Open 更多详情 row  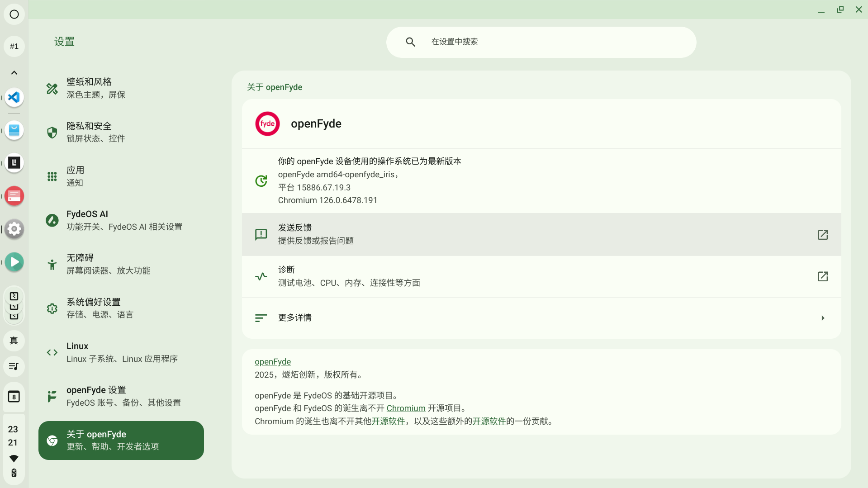pyautogui.click(x=541, y=318)
